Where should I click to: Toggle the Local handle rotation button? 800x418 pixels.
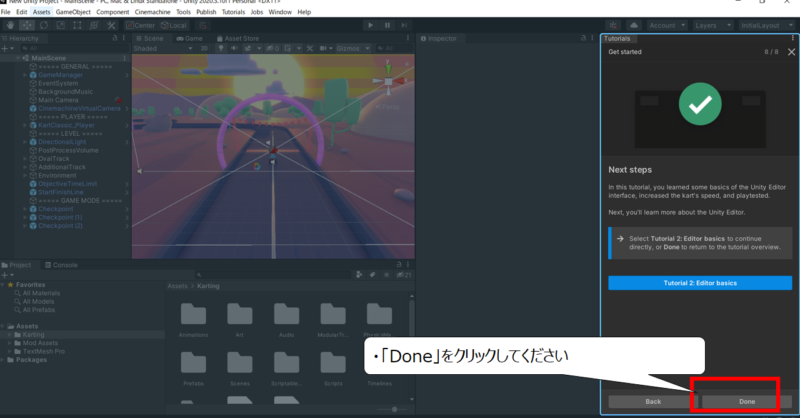pos(174,25)
